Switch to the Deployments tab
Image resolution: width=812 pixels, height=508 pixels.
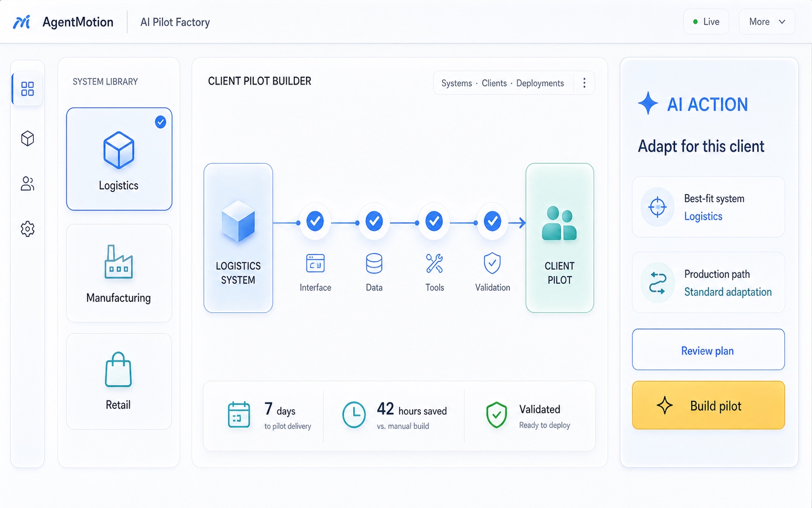click(540, 83)
